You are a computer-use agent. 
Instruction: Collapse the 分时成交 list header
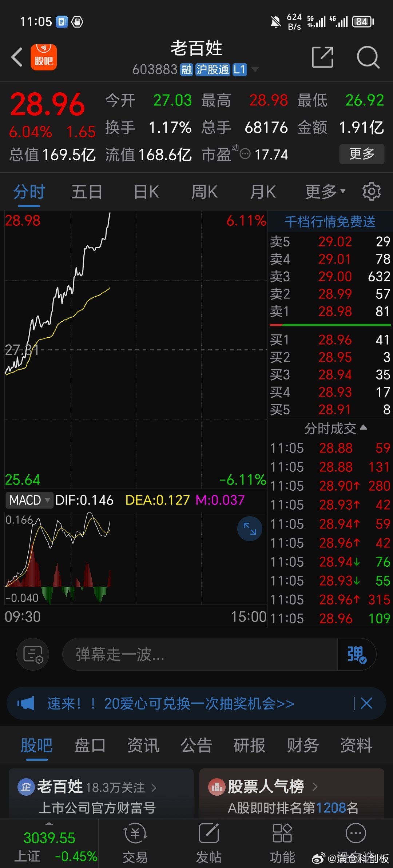[336, 429]
